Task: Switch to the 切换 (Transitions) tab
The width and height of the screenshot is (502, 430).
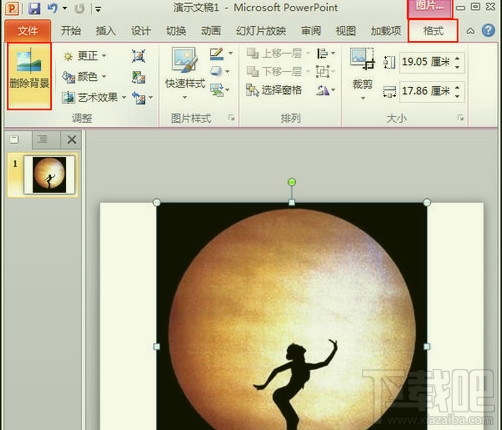Action: tap(176, 31)
